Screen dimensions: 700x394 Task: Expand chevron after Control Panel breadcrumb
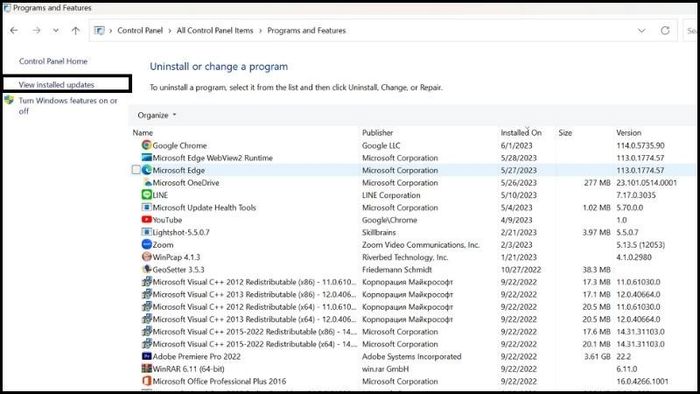pos(170,31)
